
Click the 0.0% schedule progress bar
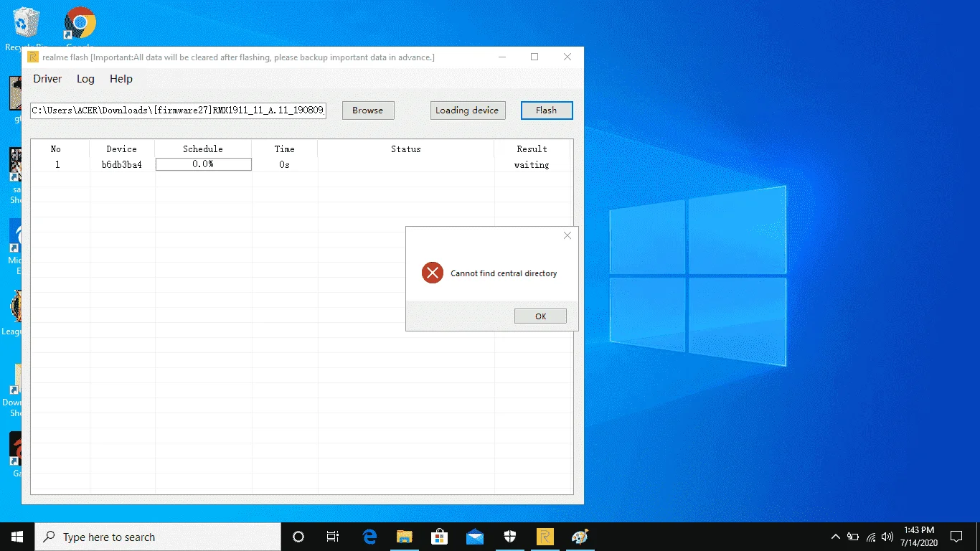[204, 164]
